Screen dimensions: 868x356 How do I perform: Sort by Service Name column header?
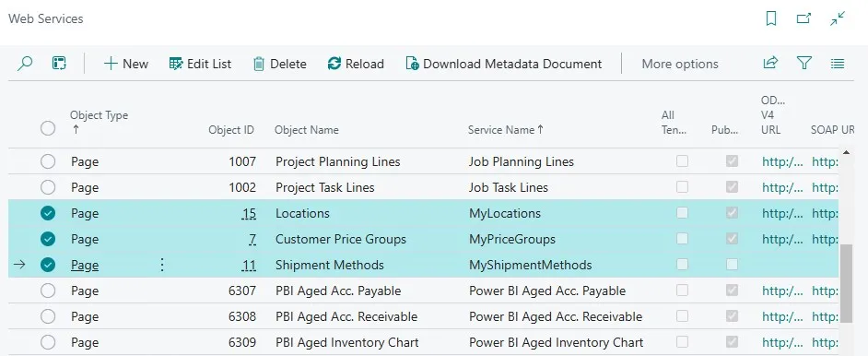(x=506, y=130)
